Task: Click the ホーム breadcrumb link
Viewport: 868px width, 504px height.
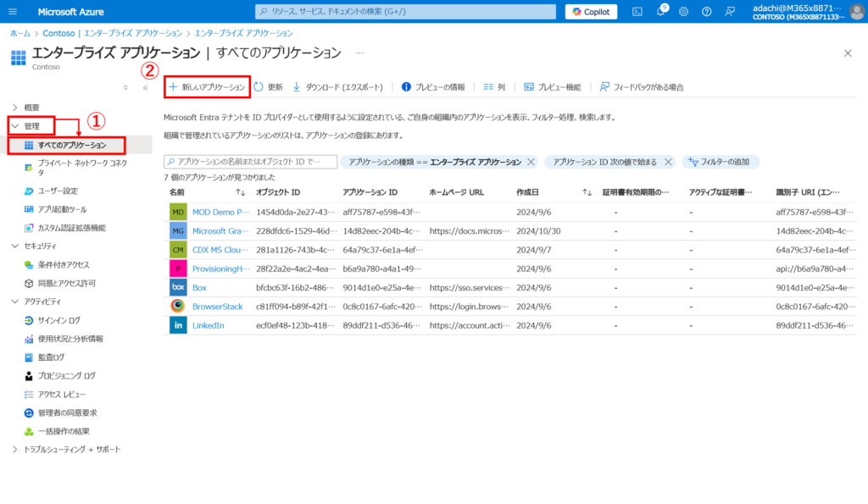Action: click(x=20, y=33)
